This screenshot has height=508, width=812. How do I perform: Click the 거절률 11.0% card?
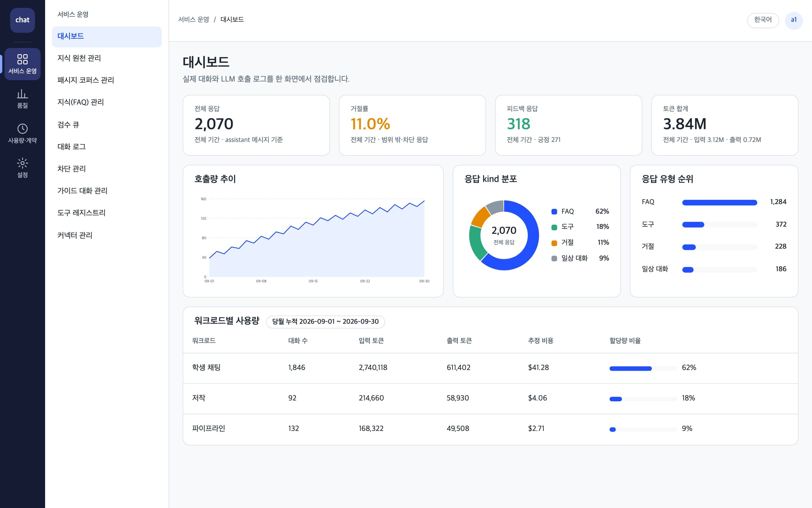click(x=412, y=125)
